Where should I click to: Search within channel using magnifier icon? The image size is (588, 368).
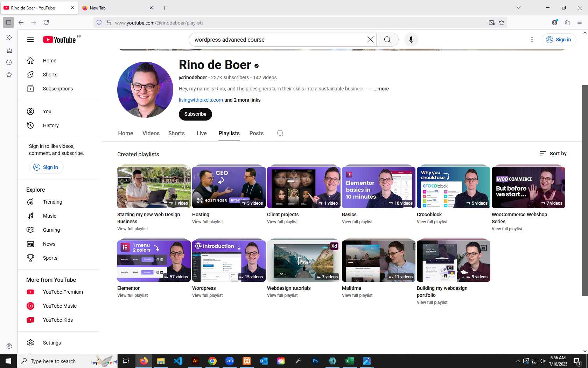point(280,133)
